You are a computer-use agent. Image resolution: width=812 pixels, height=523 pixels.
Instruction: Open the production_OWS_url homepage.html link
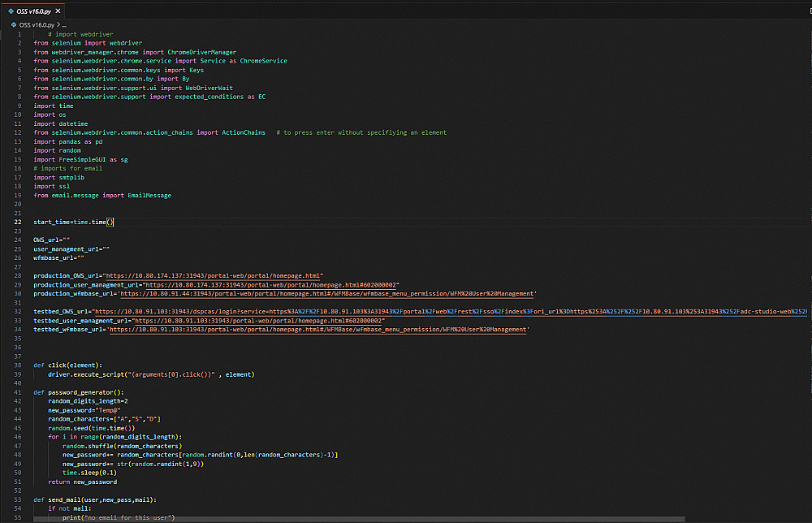click(213, 276)
